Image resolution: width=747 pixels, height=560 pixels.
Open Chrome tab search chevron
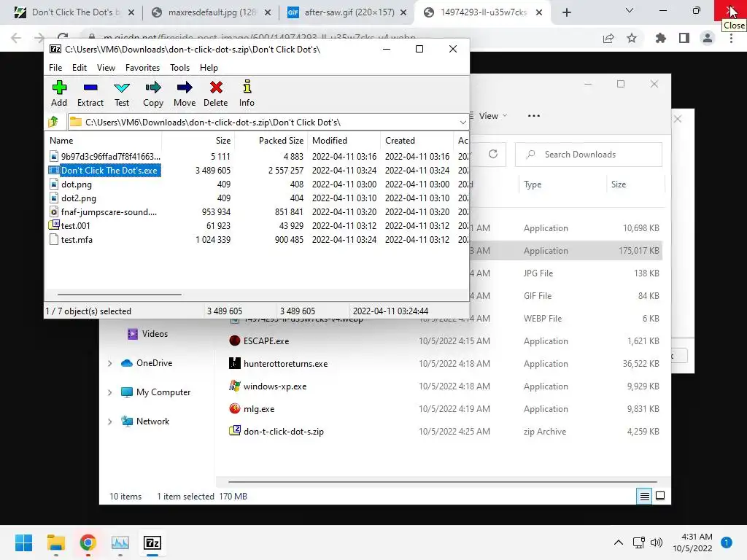click(x=630, y=10)
